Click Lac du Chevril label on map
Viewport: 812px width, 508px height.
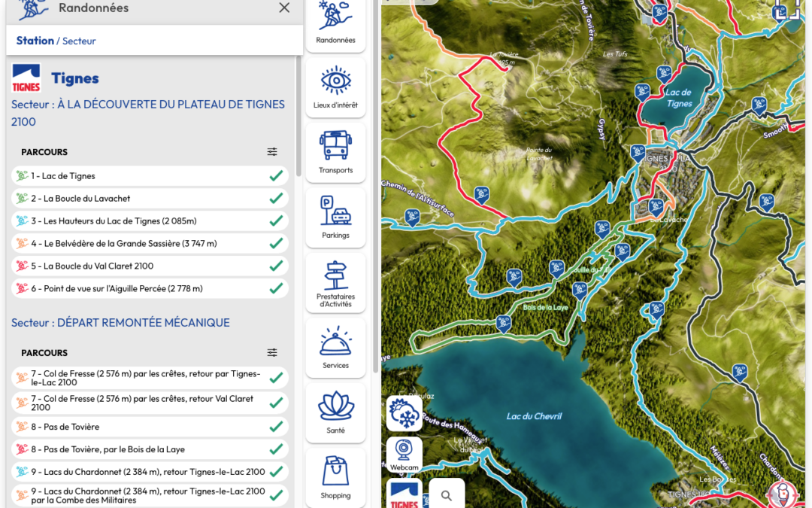coord(534,416)
